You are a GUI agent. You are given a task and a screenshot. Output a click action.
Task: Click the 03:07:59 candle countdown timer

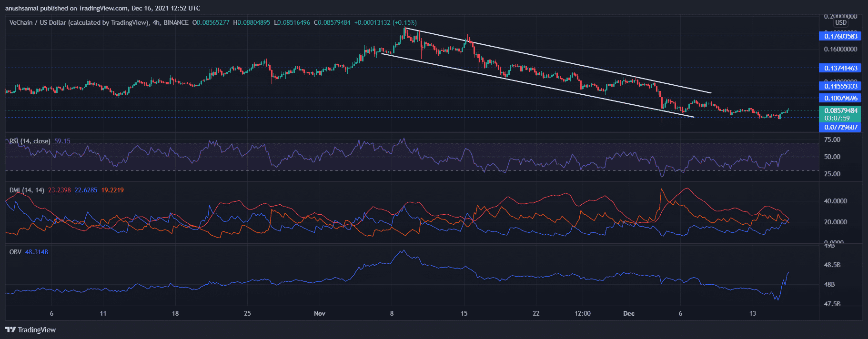click(x=837, y=118)
